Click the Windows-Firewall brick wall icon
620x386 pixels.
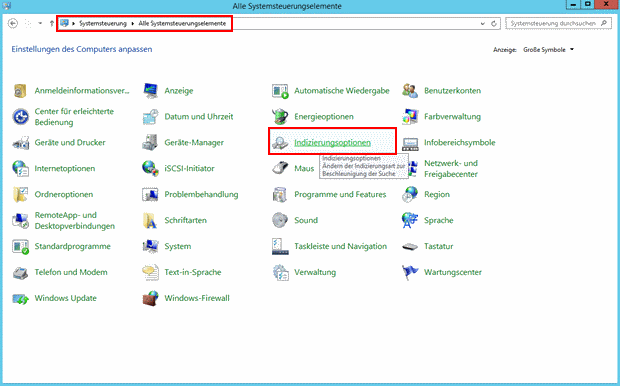click(x=150, y=298)
